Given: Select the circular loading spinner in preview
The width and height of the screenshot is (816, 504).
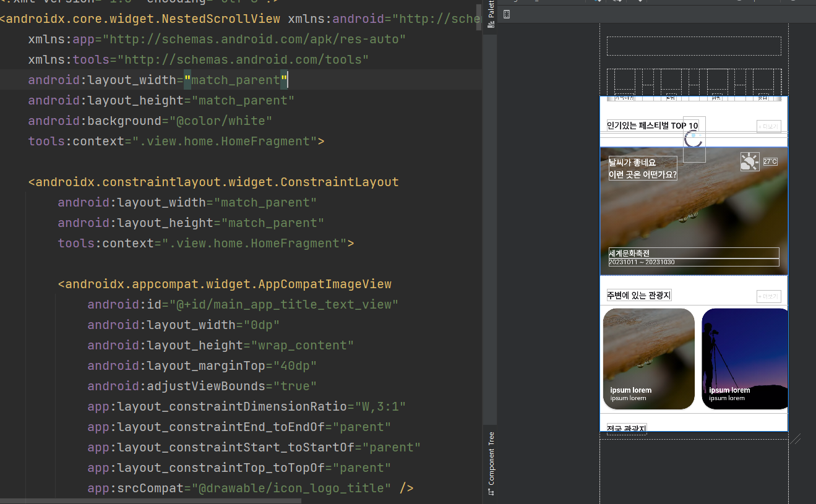Looking at the screenshot, I should click(x=694, y=140).
